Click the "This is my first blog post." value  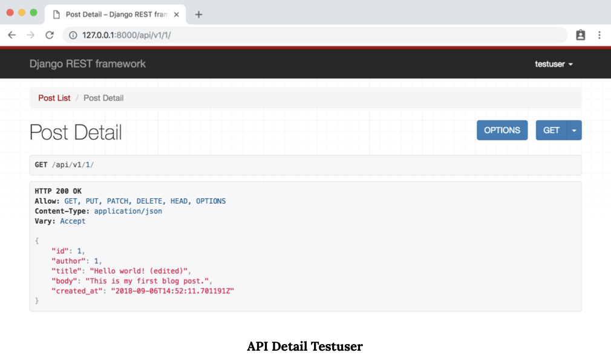(147, 281)
